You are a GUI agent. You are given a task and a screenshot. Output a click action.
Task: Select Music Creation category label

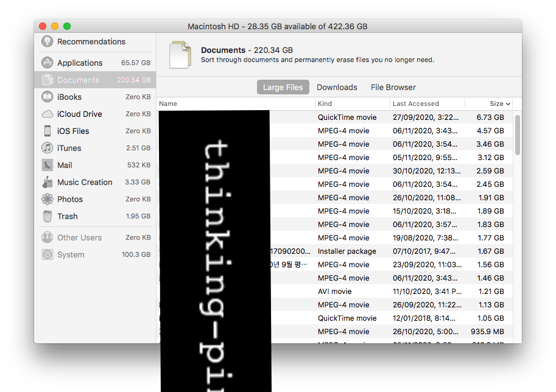[85, 182]
